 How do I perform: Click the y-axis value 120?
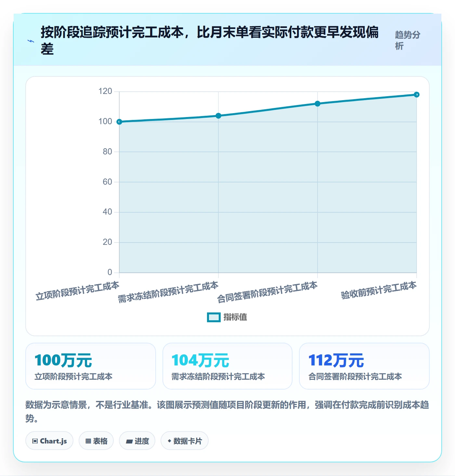105,91
